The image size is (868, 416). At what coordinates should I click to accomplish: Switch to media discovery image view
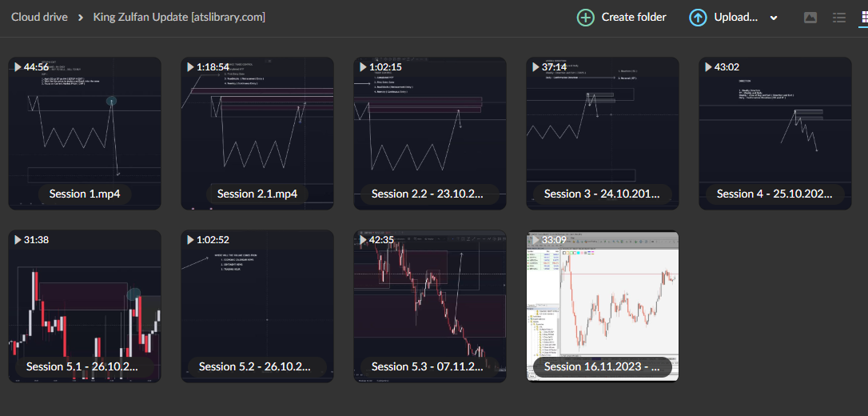coord(810,18)
